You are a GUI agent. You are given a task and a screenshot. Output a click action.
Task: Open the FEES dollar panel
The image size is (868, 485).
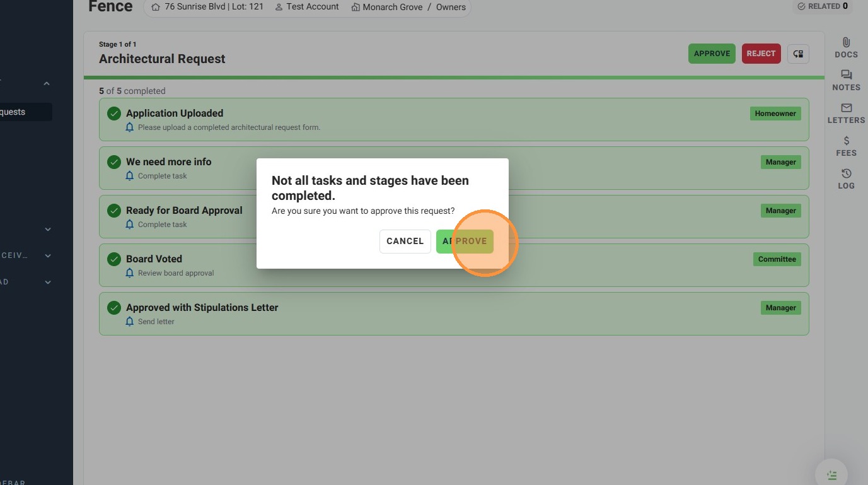click(846, 146)
